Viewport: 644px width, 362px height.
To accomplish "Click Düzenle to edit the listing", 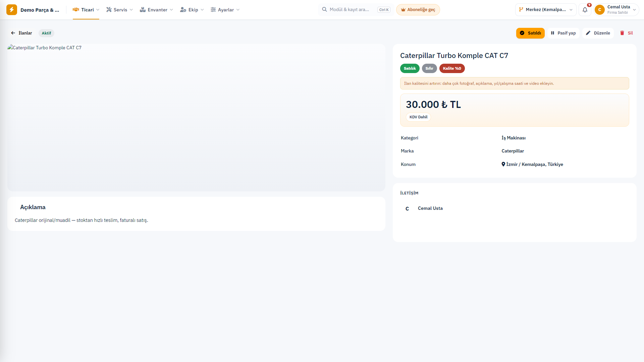I will click(598, 33).
